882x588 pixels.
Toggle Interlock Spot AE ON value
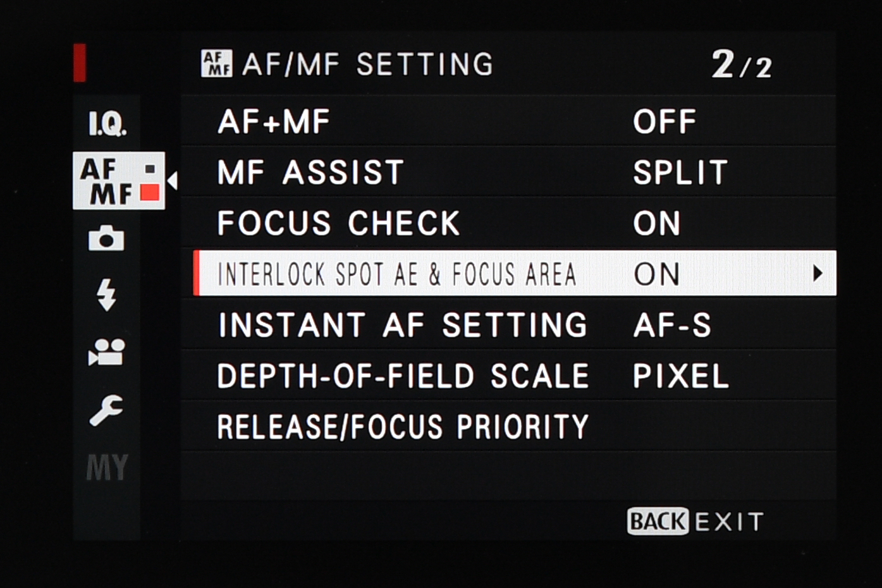tap(657, 274)
